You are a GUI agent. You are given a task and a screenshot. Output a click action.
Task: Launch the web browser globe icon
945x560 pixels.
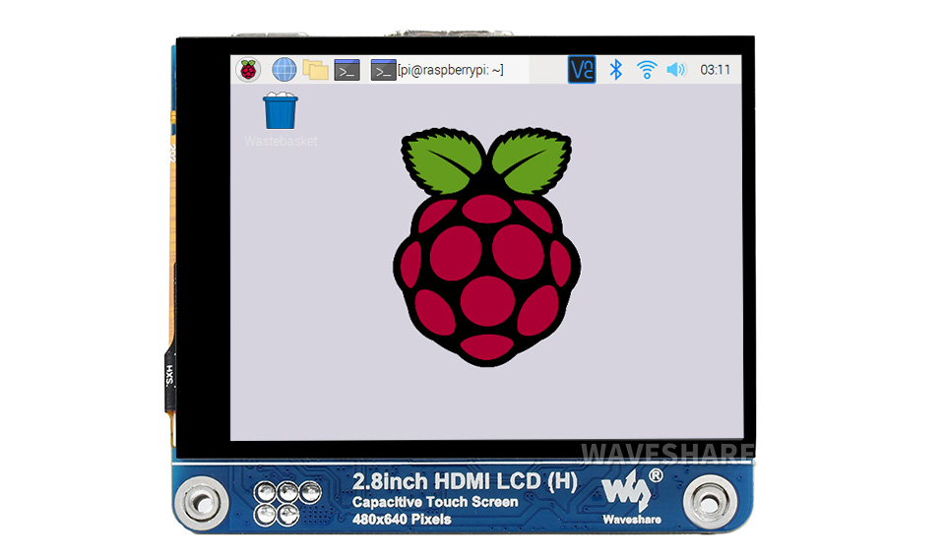[283, 70]
